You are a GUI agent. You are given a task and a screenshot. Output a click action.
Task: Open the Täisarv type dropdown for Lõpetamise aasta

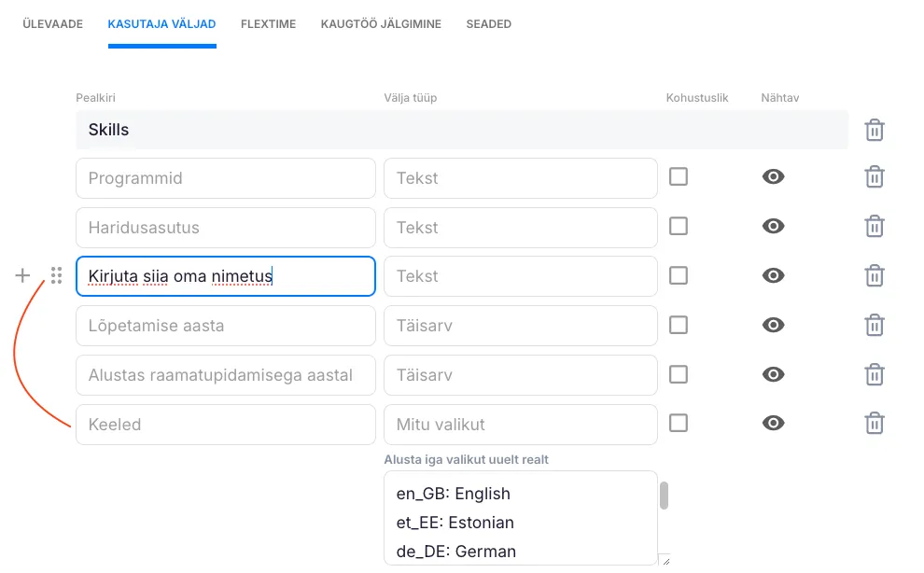[x=520, y=326]
